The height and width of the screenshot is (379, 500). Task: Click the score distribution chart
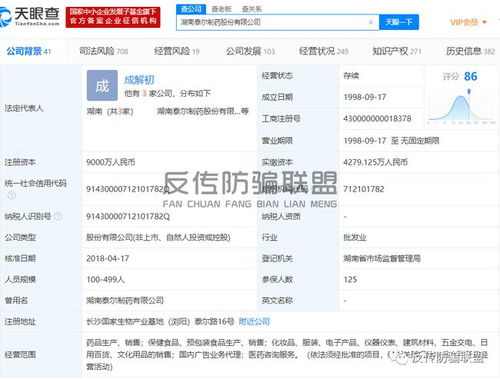click(462, 107)
